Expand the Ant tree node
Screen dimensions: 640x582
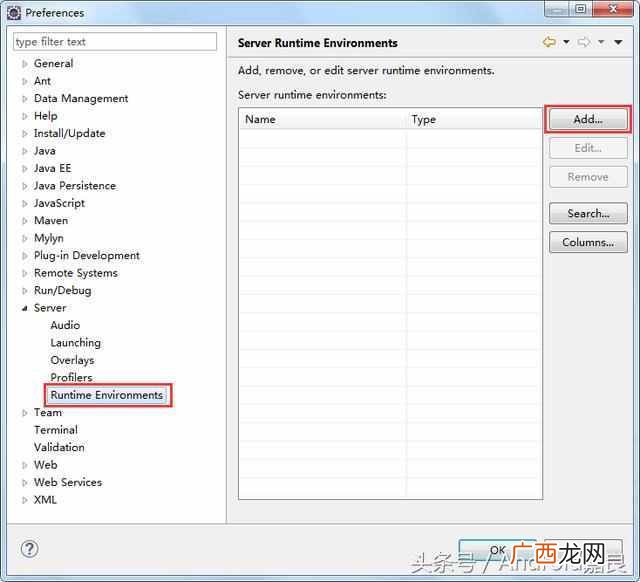[25, 81]
